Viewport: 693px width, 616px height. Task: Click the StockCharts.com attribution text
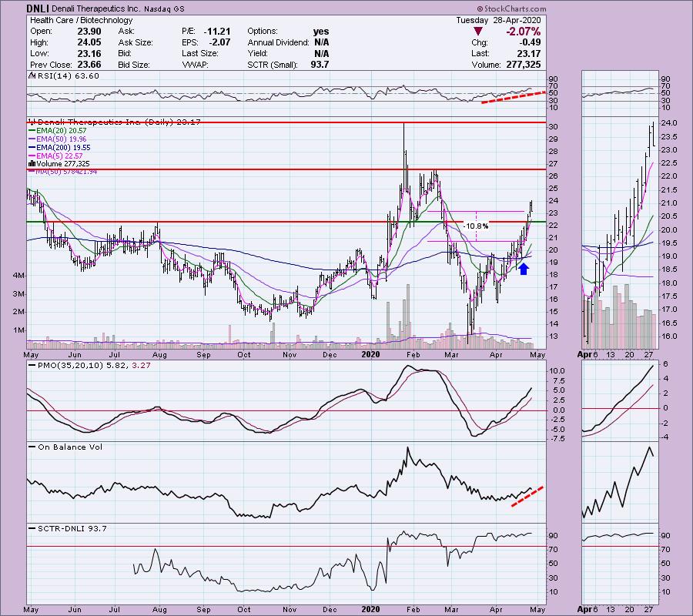[511, 8]
